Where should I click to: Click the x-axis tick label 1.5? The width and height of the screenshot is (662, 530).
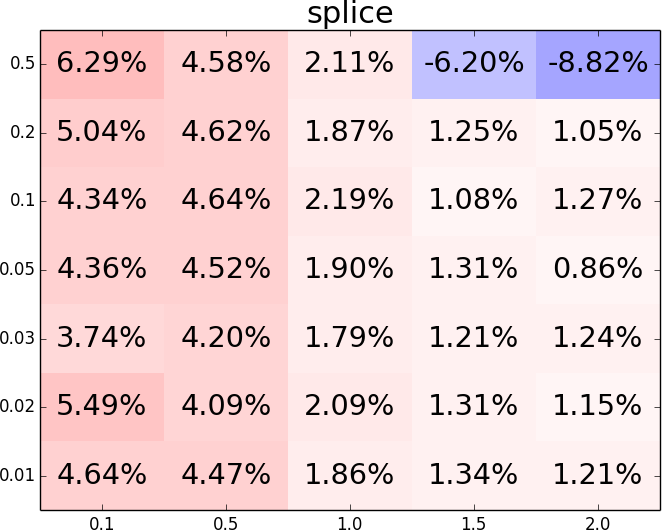click(x=474, y=521)
